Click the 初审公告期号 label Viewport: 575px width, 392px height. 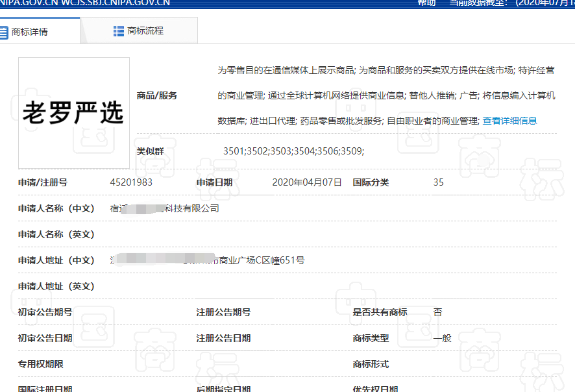click(45, 312)
